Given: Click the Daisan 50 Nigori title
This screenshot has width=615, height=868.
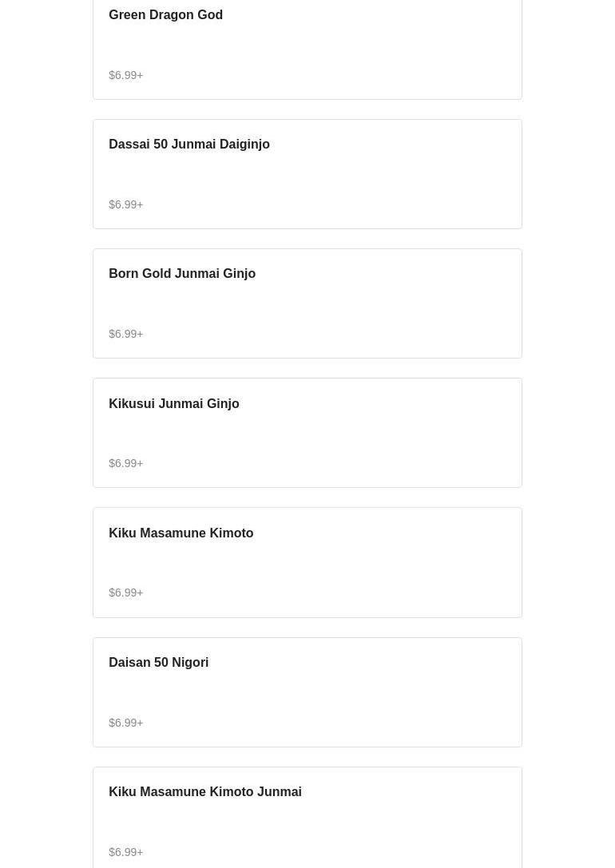Looking at the screenshot, I should (x=158, y=663).
